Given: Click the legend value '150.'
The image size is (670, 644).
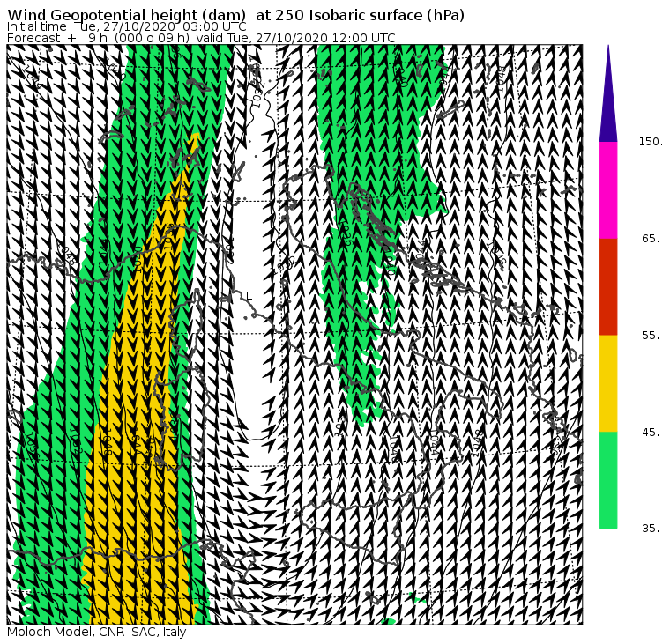Looking at the screenshot, I should coord(651,142).
